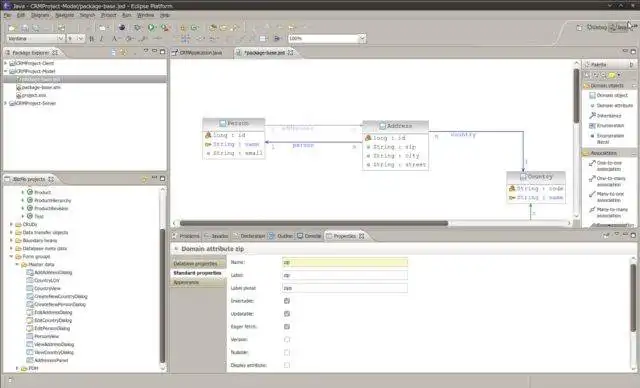
Task: Toggle the Updatable checkbox
Action: (x=287, y=314)
